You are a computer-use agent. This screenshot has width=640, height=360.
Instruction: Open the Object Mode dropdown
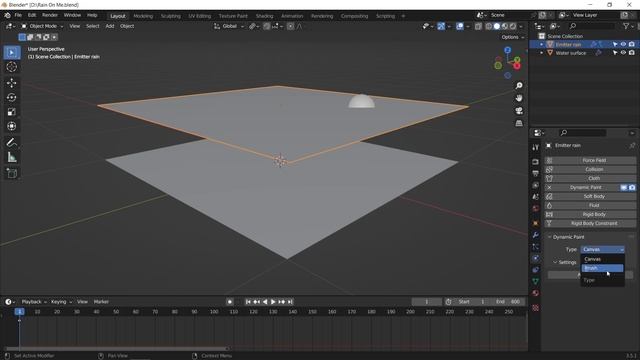tap(42, 26)
